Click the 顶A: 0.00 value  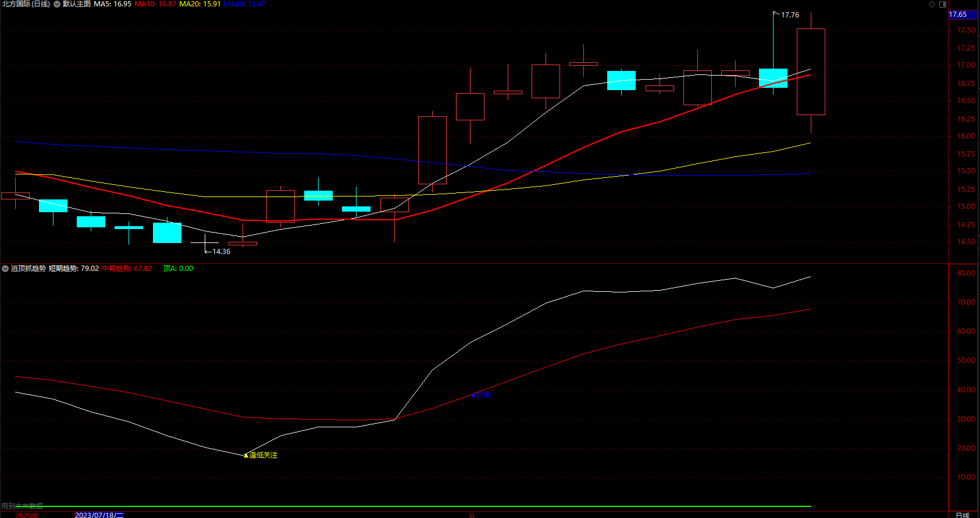pos(178,269)
